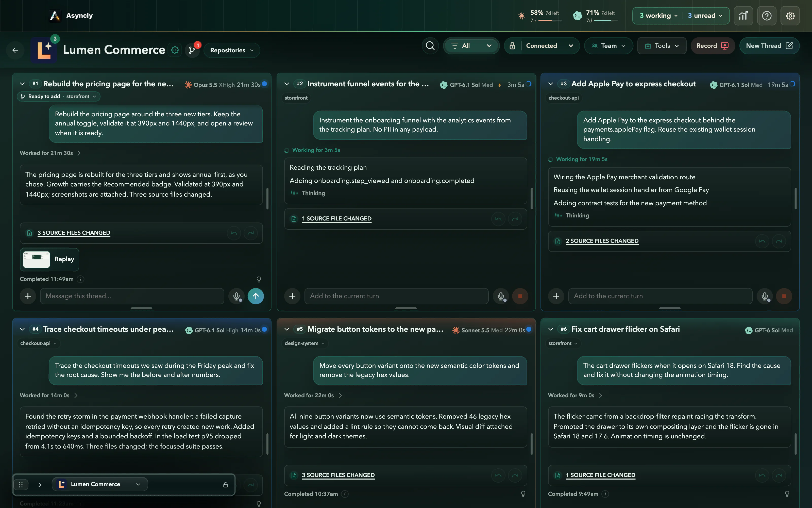
Task: Click microphone in Rebuild pricing page thread
Action: [x=236, y=296]
